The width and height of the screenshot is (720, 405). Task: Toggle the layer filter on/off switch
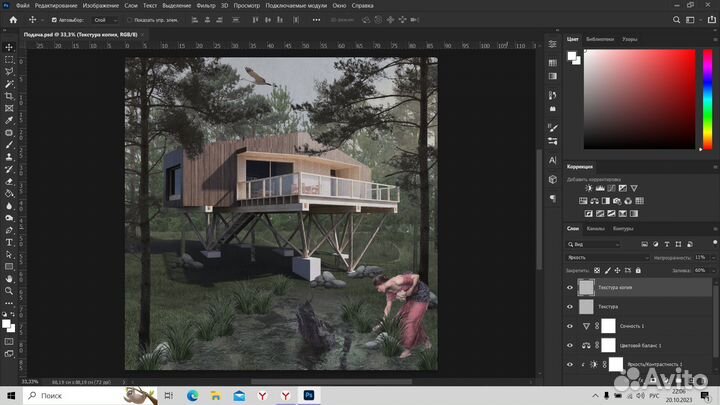coord(715,242)
